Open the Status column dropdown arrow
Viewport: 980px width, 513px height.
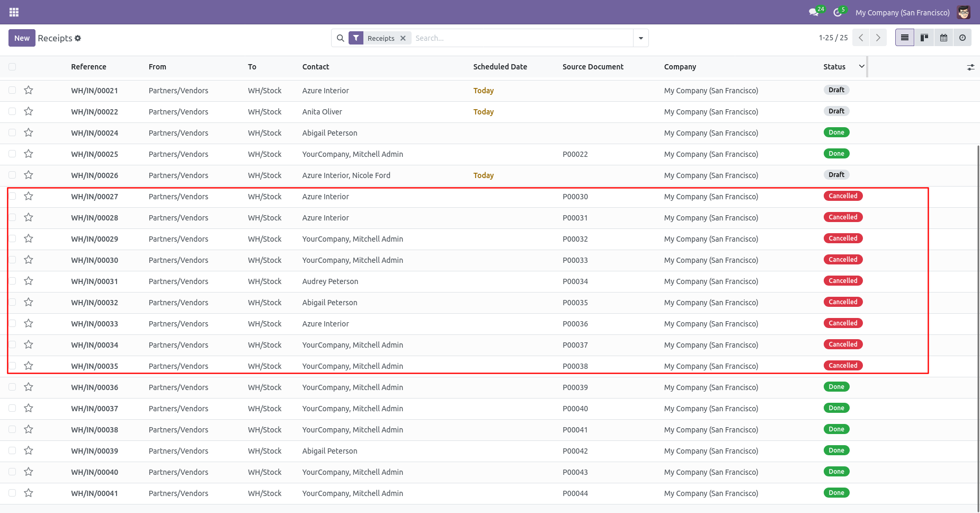click(862, 66)
